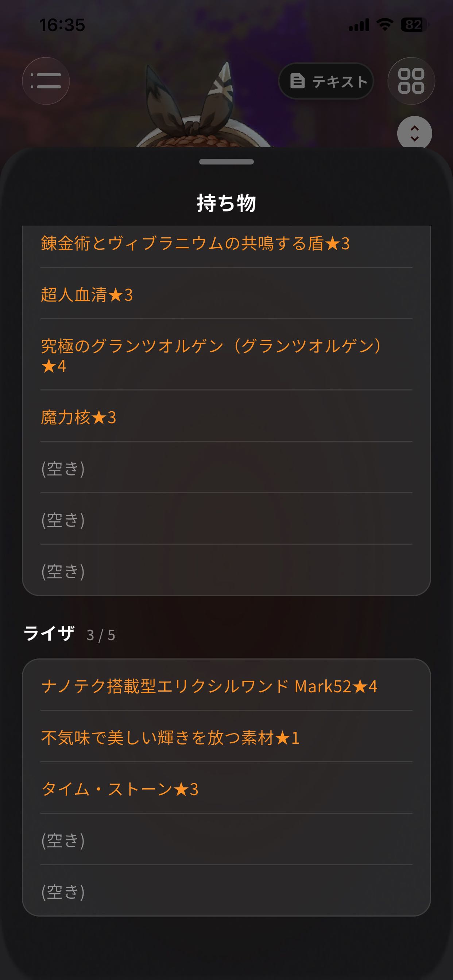Open the list menu icon at top left

click(46, 81)
